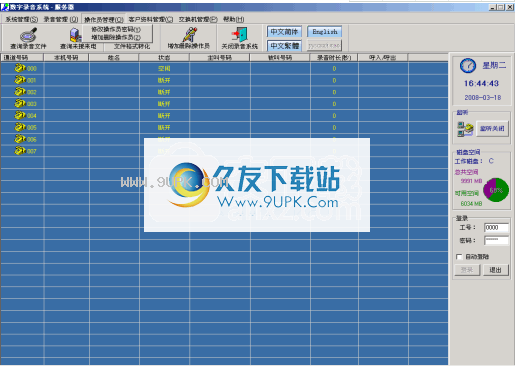Screen dimensions: 515x370
Task: Click the telephone icon for channel 001
Action: click(20, 80)
